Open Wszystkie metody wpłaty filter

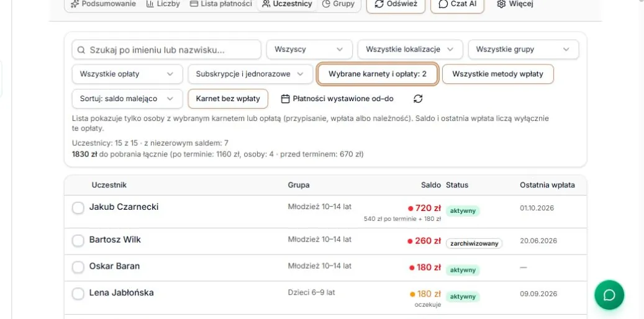[498, 74]
